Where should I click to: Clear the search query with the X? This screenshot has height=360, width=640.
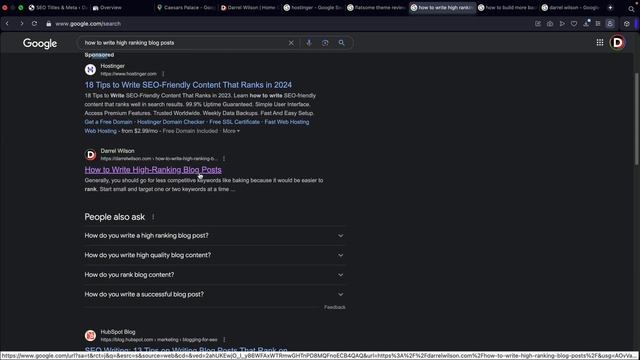pos(291,43)
